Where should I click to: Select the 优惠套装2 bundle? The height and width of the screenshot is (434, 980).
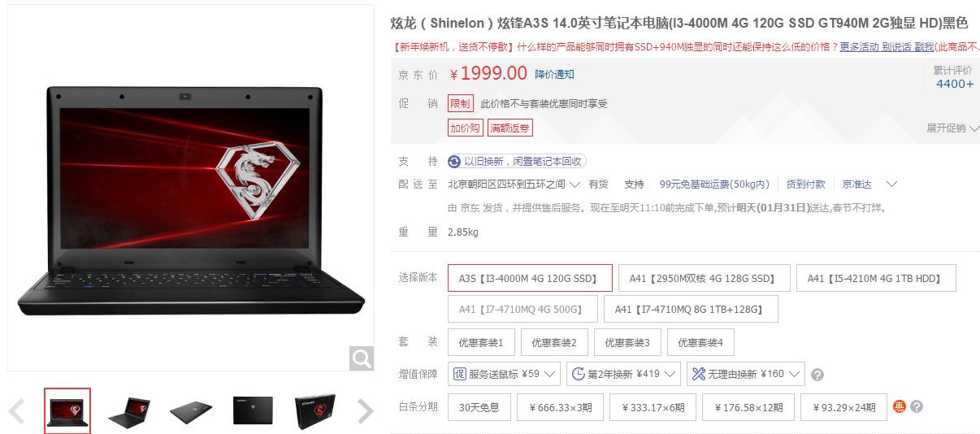click(554, 343)
